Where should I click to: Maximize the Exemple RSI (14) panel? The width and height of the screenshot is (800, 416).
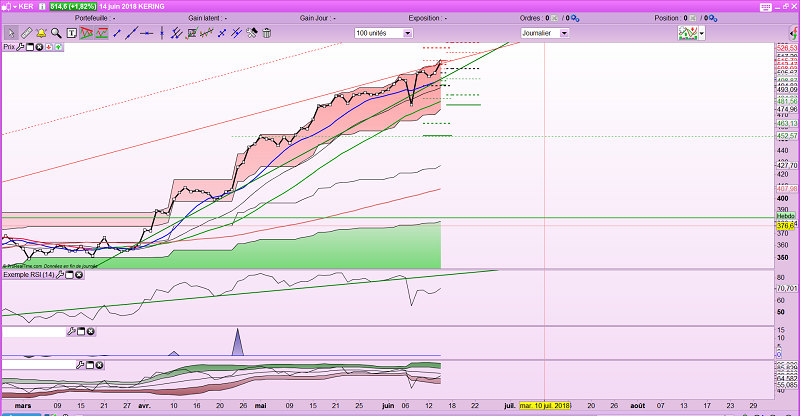click(x=69, y=275)
